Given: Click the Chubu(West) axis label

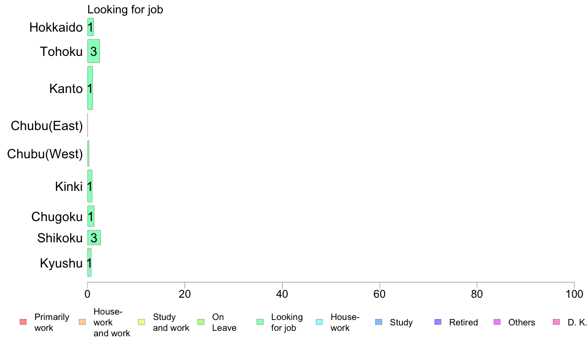Looking at the screenshot, I should pos(45,154).
